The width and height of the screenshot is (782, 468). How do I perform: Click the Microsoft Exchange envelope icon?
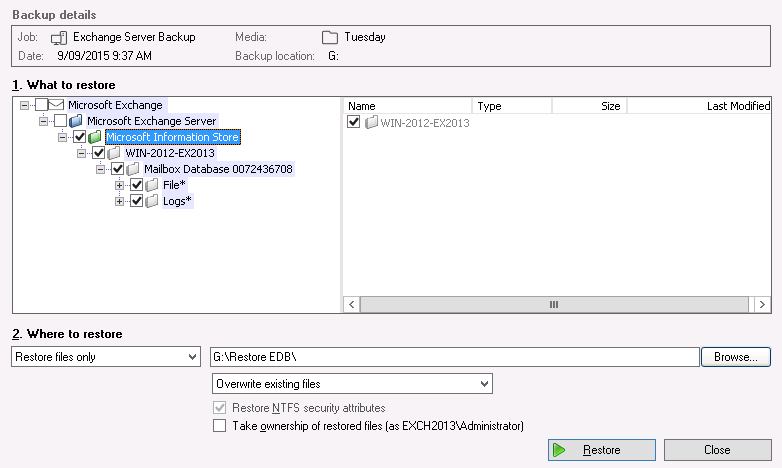click(56, 105)
